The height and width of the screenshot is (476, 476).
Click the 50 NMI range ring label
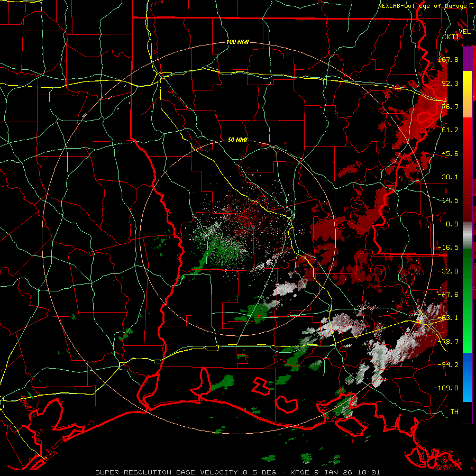point(237,140)
